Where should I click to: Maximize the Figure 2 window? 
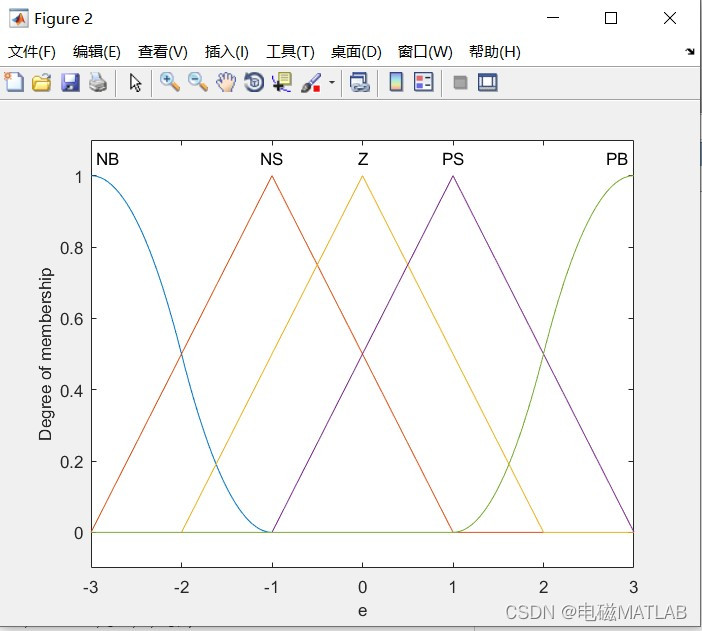pyautogui.click(x=611, y=18)
